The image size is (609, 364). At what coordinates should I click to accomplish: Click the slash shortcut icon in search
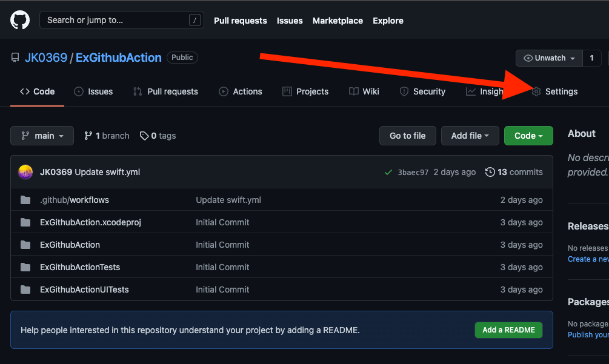click(x=195, y=20)
